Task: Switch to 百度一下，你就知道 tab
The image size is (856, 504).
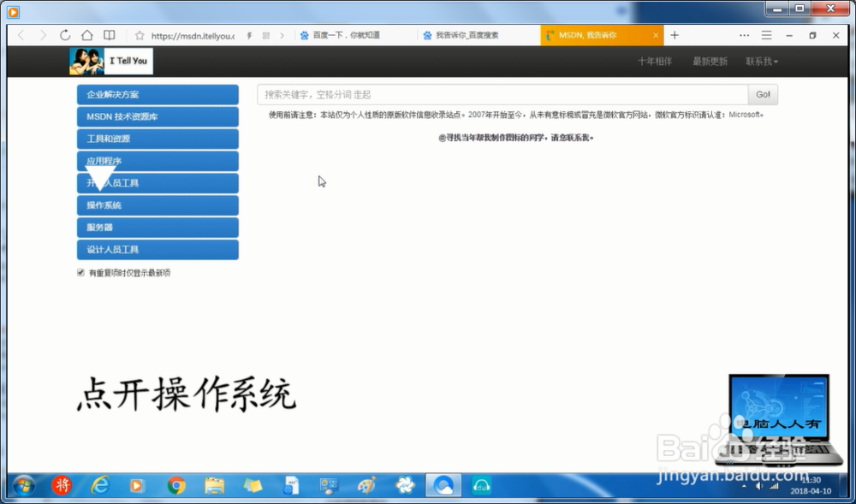Action: tap(356, 35)
